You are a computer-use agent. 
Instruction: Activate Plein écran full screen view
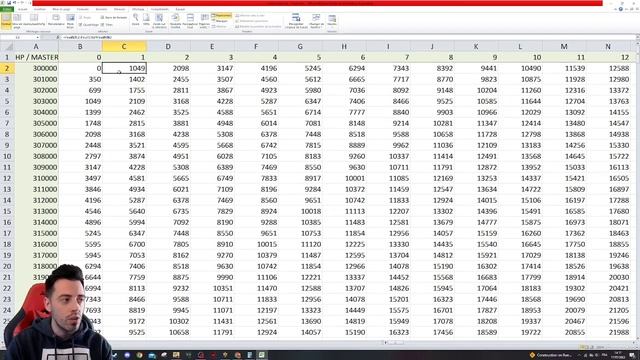70,21
